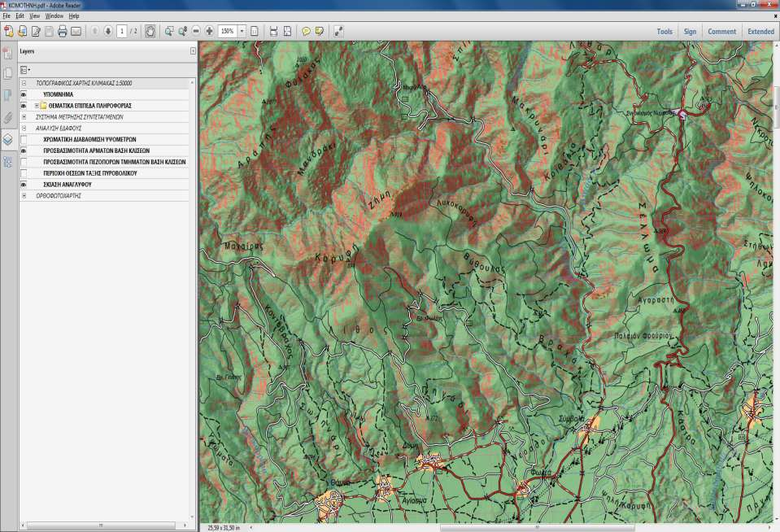Add a sticky note comment
Viewport: 780px width, 532px height.
pyautogui.click(x=306, y=32)
